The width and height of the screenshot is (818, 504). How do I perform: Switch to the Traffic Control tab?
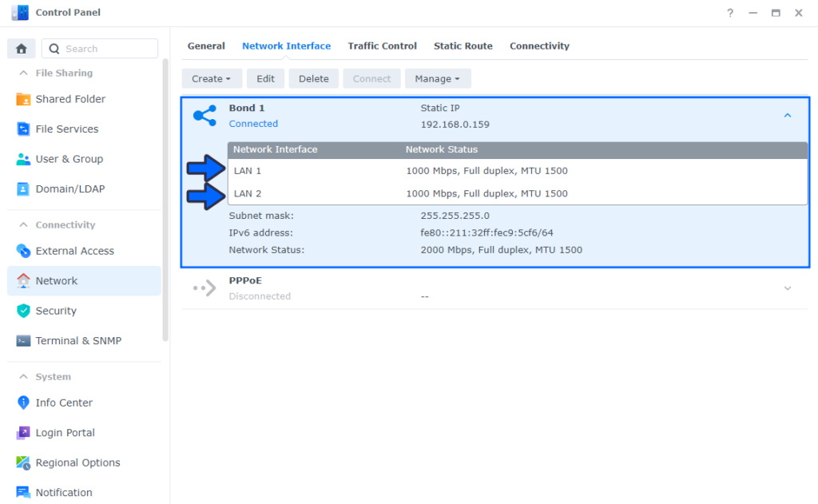point(382,46)
